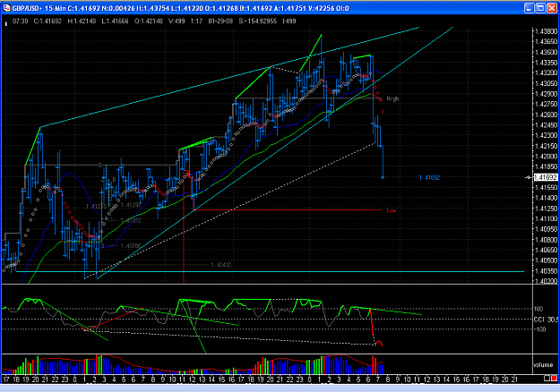Click the 1.41550 price axis label
Screen dimensions: 560x392
(x=546, y=187)
